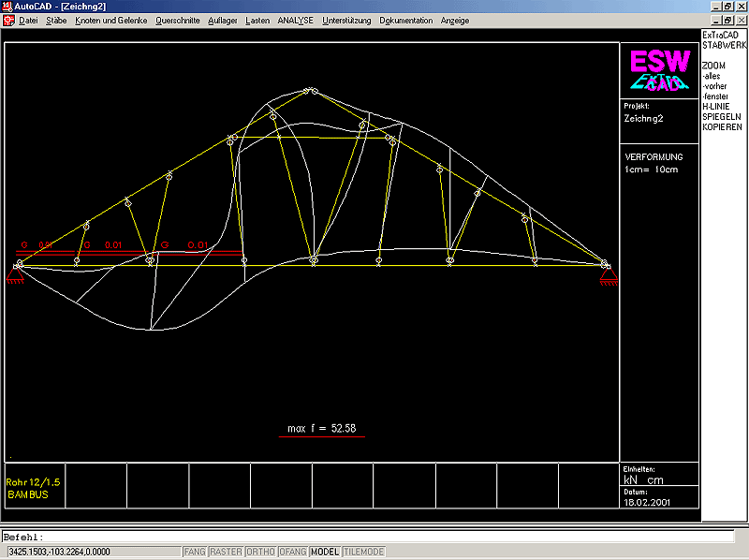Toggle MODEL space button in status bar
Screen dimensions: 749x560
click(325, 552)
